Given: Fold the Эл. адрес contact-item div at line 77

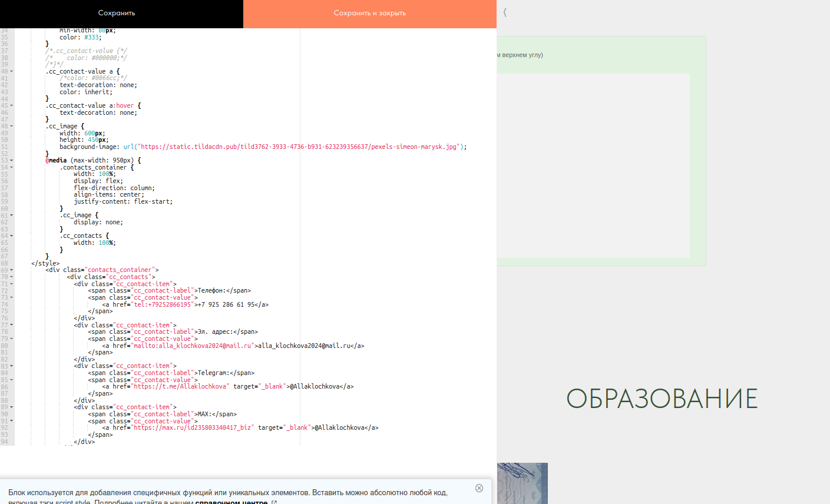Looking at the screenshot, I should tap(12, 325).
